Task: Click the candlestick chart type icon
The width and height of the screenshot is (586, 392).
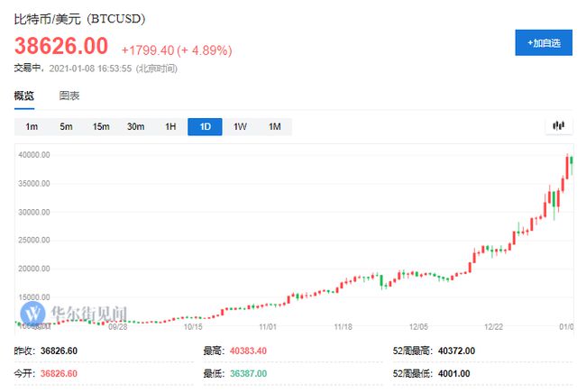Action: 559,126
